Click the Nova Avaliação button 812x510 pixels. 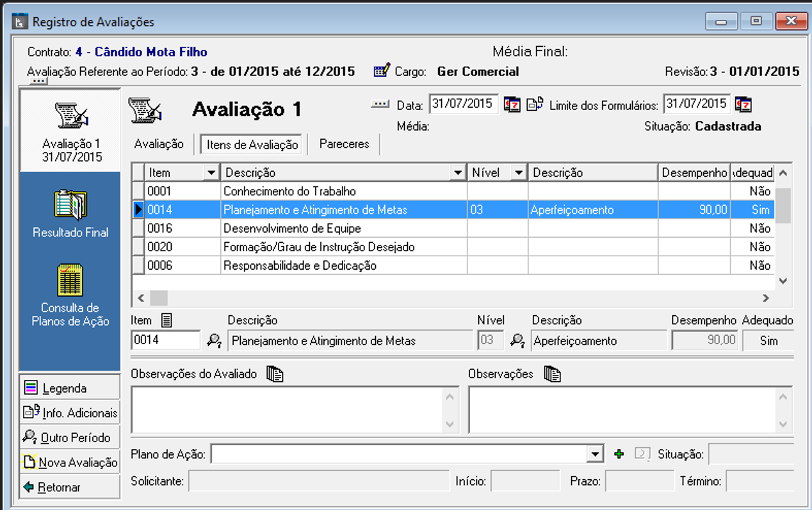70,462
